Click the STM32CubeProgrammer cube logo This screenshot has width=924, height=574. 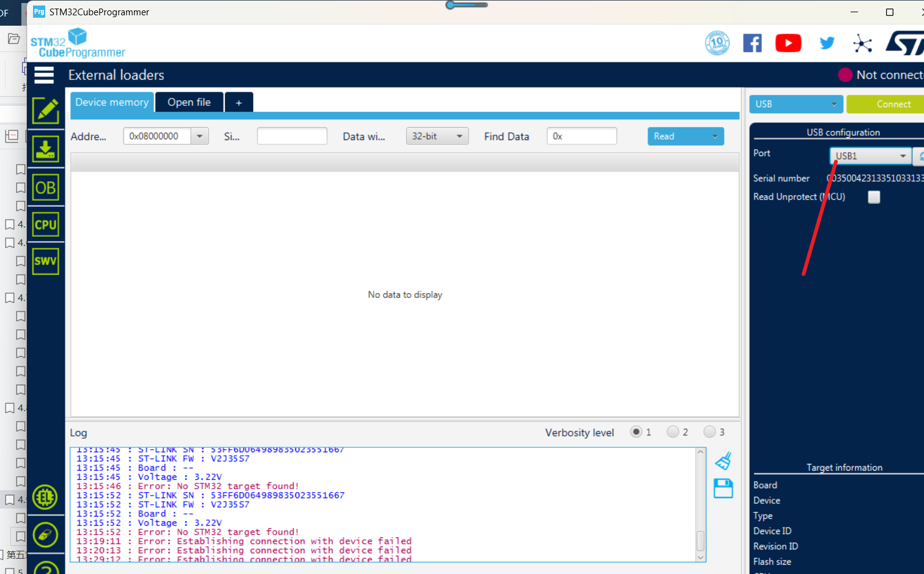(78, 43)
